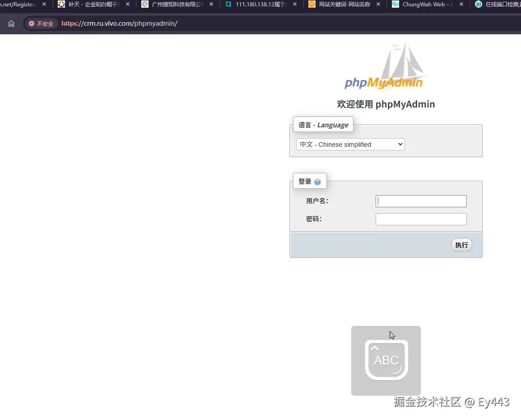Screen dimensions: 521x420
Task: Open the language dropdown showing Chinese simplified
Action: 350,145
